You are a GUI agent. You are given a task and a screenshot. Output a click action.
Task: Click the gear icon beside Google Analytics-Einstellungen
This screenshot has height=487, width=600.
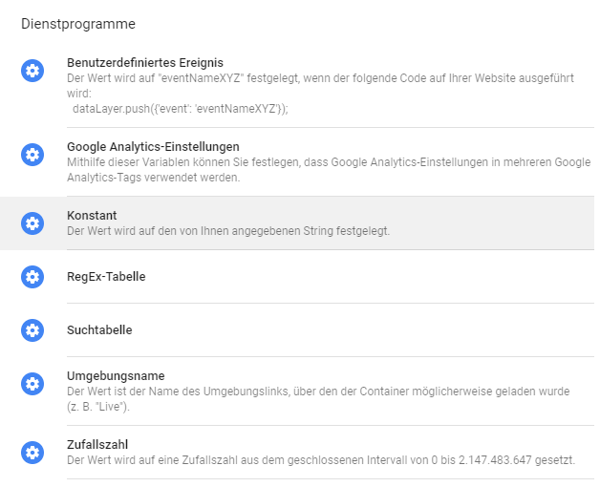click(33, 155)
